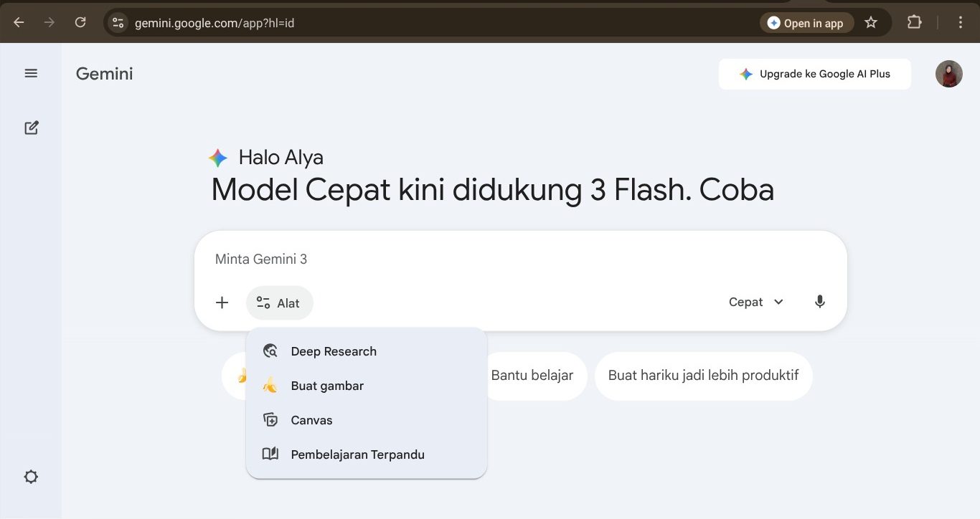Image resolution: width=980 pixels, height=519 pixels.
Task: Open browser extensions icon
Action: [x=914, y=22]
